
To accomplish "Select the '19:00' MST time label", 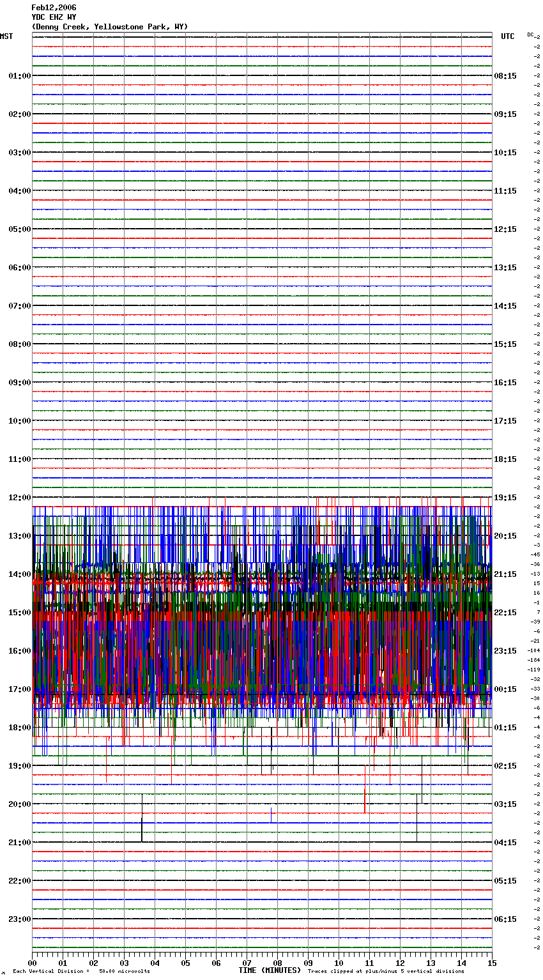I will tap(19, 766).
